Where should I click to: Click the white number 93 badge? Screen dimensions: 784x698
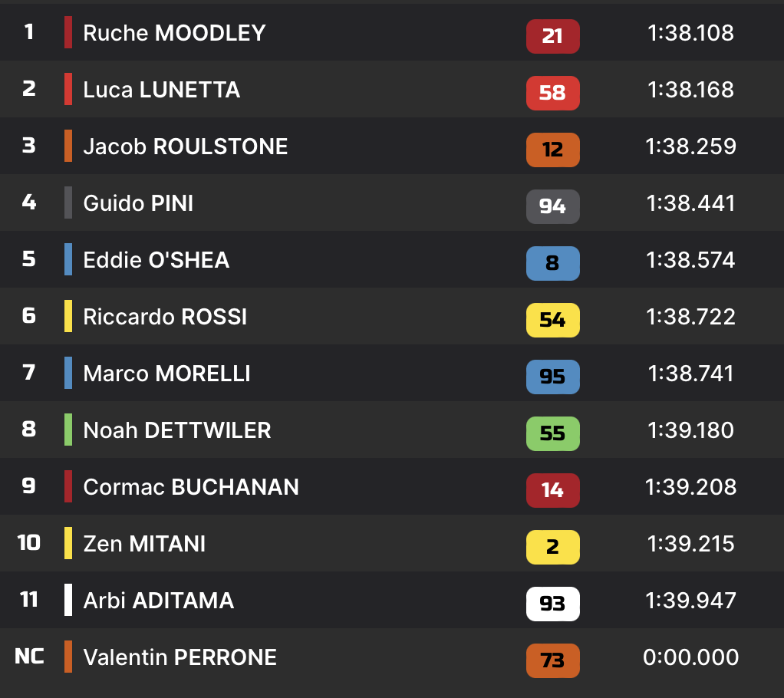(552, 604)
